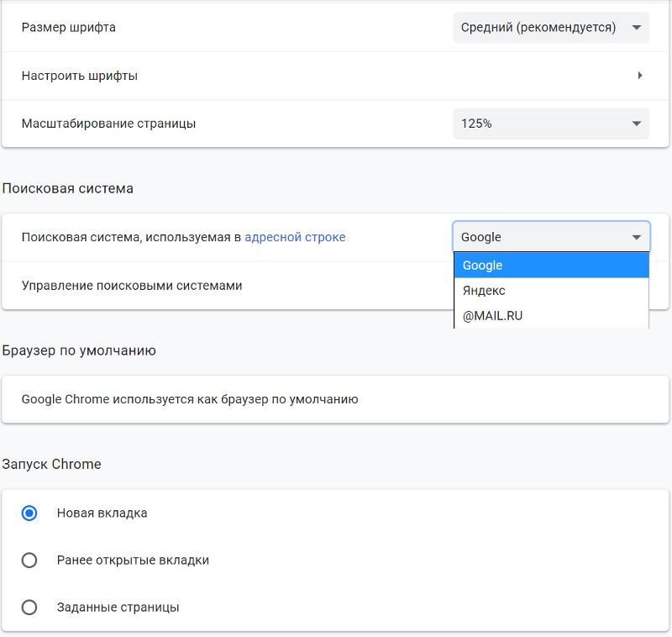Pick @MAIL.RU from the search engine list
The width and height of the screenshot is (672, 637).
551,316
